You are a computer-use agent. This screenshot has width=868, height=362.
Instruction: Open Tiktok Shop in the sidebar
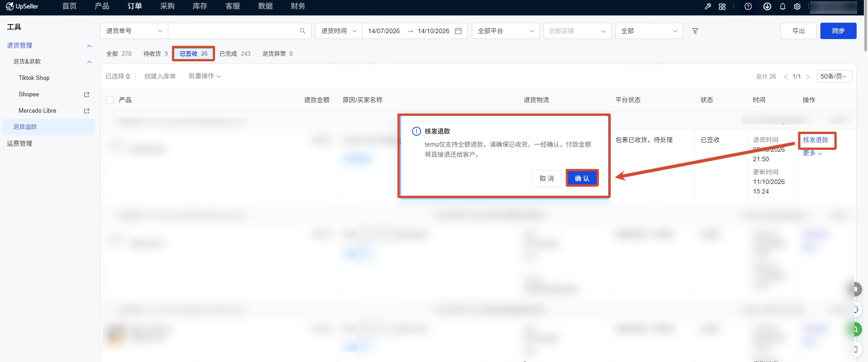tap(34, 78)
